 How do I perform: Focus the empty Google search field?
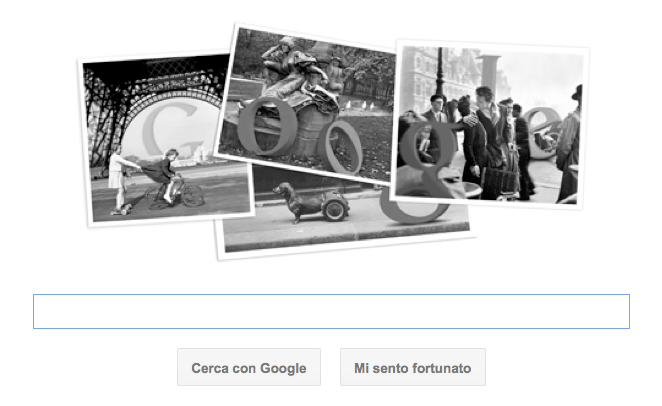[331, 311]
